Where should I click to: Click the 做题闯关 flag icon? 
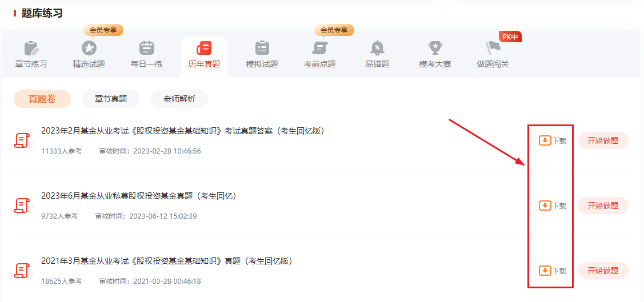492,48
